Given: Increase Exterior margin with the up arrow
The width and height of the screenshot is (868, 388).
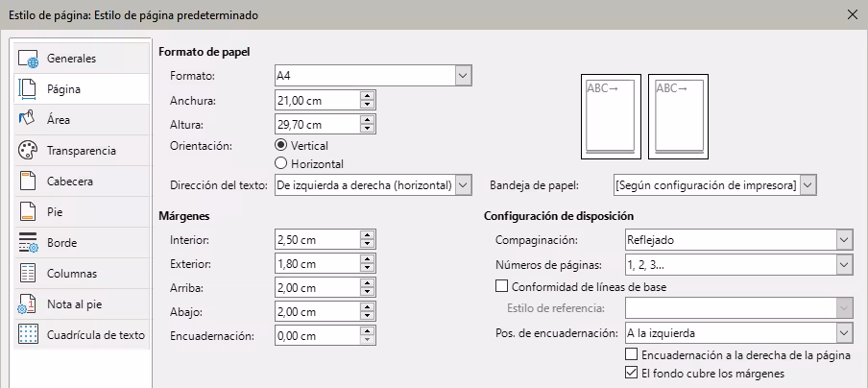Looking at the screenshot, I should pyautogui.click(x=367, y=259).
